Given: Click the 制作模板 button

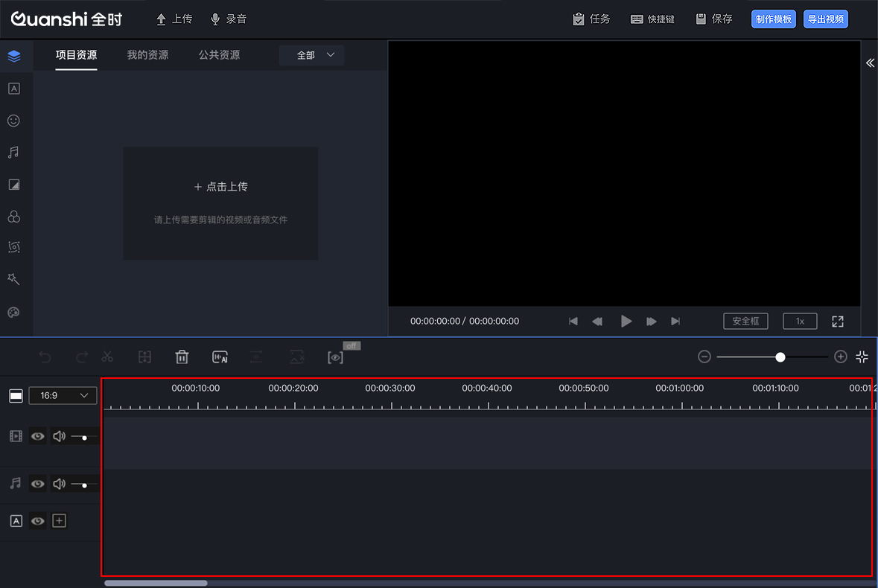Looking at the screenshot, I should point(774,19).
